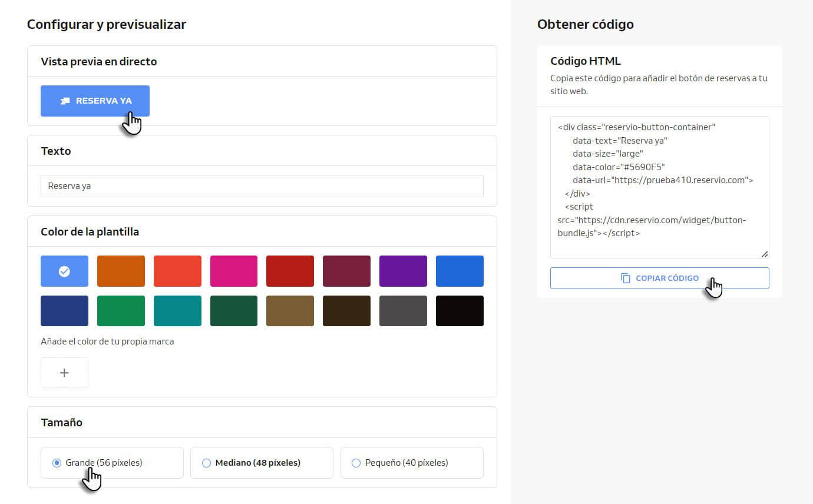Image resolution: width=813 pixels, height=504 pixels.
Task: Click the 'Color de la plantilla' heading
Action: click(90, 231)
